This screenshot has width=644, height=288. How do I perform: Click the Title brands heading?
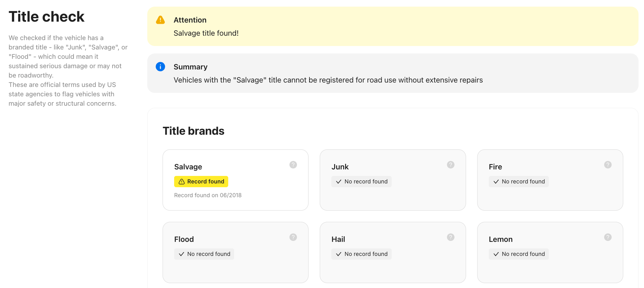coord(194,131)
